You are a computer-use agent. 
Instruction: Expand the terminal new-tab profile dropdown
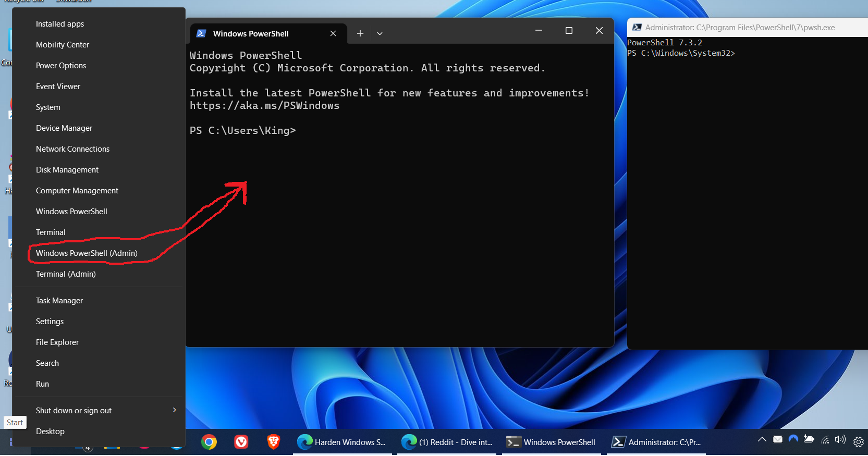click(x=380, y=33)
